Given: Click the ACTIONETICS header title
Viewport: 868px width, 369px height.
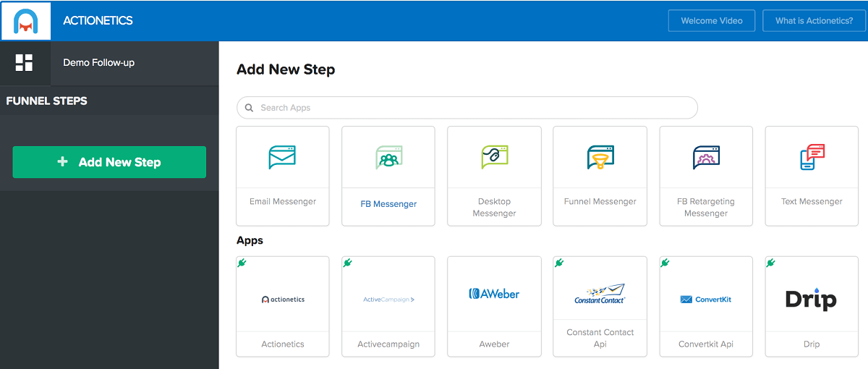Looking at the screenshot, I should pyautogui.click(x=98, y=21).
